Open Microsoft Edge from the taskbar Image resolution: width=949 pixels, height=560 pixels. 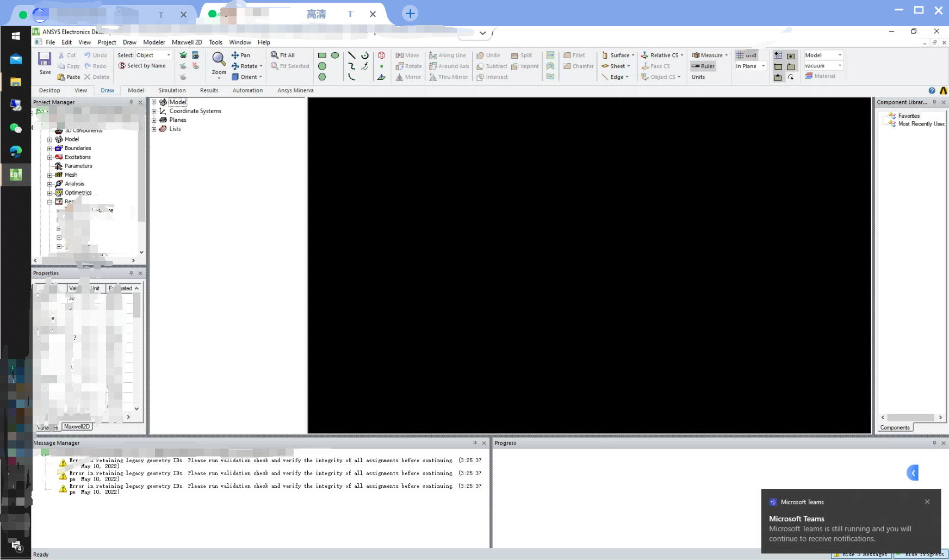16,152
